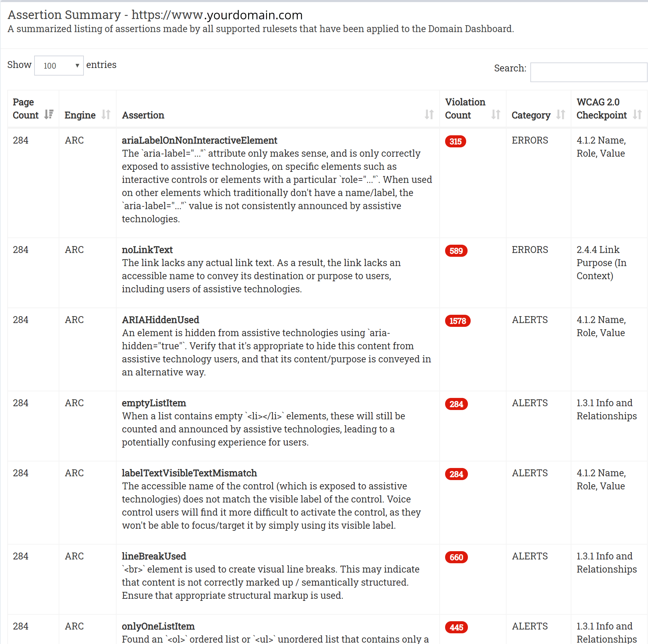The image size is (648, 644).
Task: Sort by Assertion column icon
Action: tap(429, 114)
